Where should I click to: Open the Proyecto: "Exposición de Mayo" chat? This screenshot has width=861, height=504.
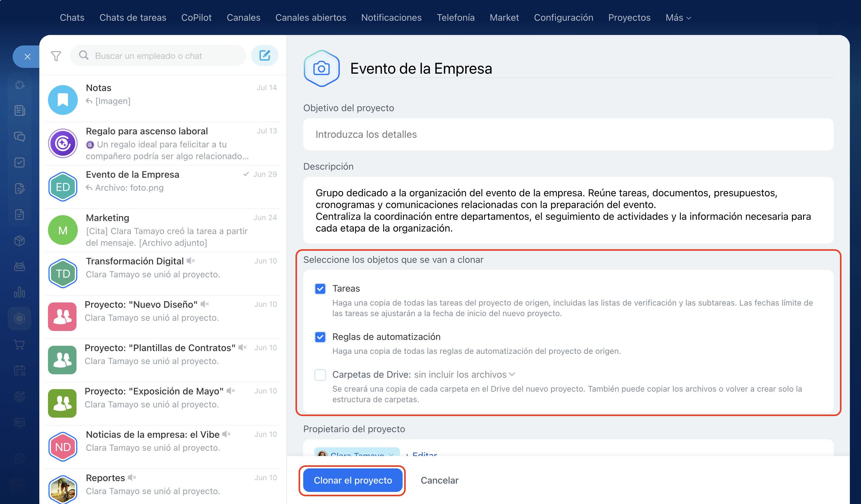163,403
